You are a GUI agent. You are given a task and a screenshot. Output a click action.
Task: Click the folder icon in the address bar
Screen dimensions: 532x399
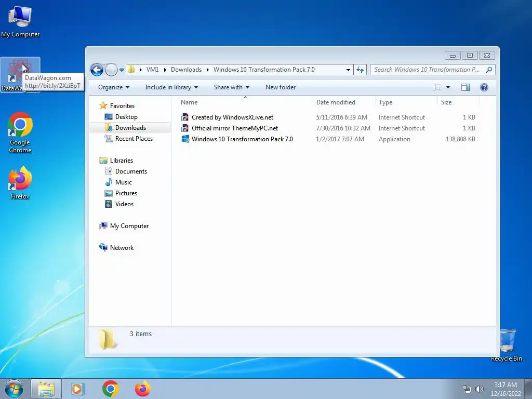(131, 70)
